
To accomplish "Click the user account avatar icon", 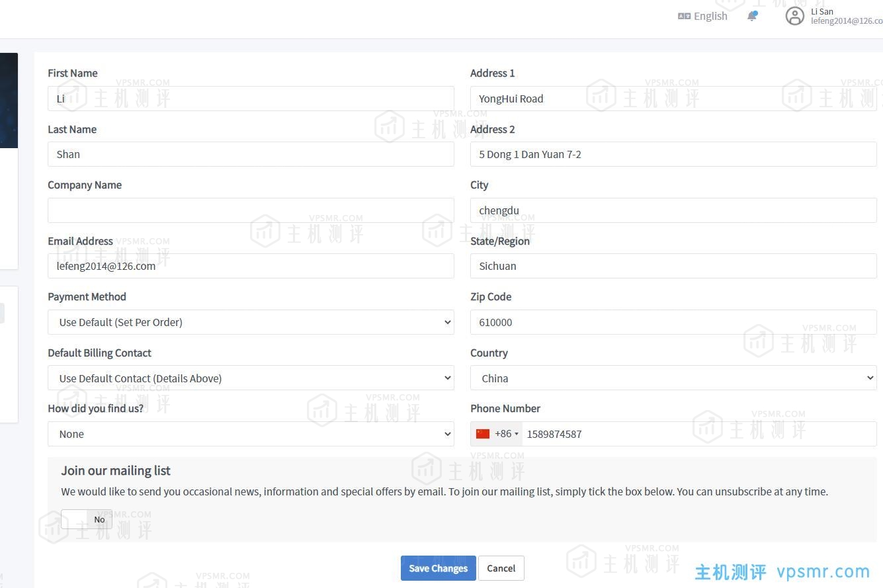I will tap(794, 16).
